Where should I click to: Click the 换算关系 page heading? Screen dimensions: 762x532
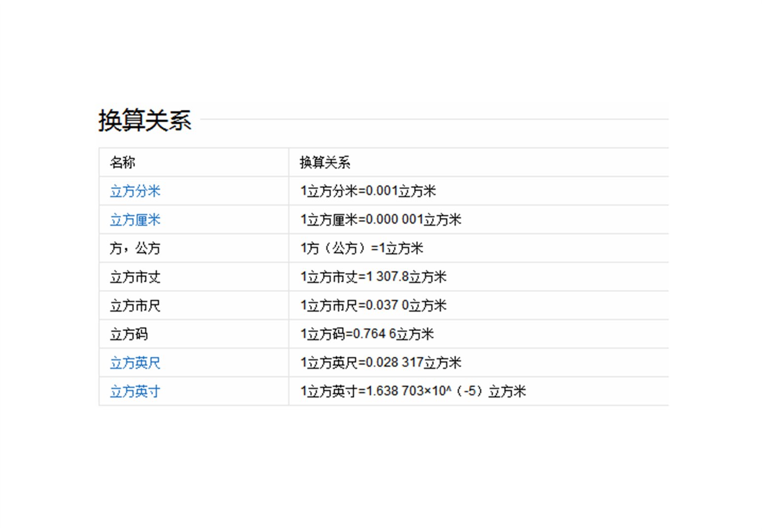[x=145, y=120]
